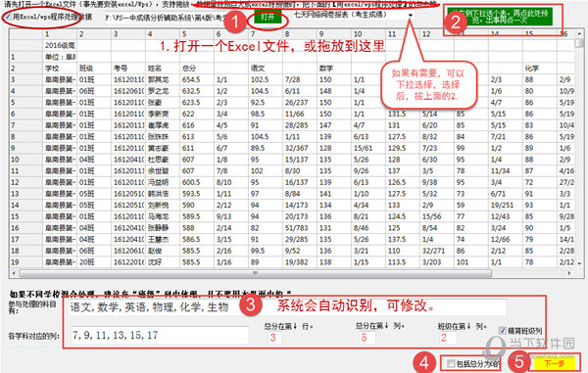Click the 20班 class cell

94,262
